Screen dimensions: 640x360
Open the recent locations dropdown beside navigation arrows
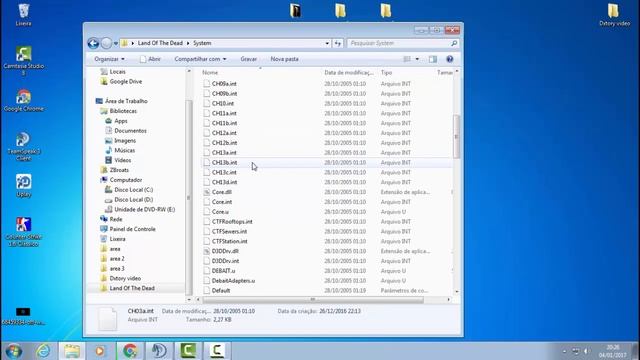116,43
